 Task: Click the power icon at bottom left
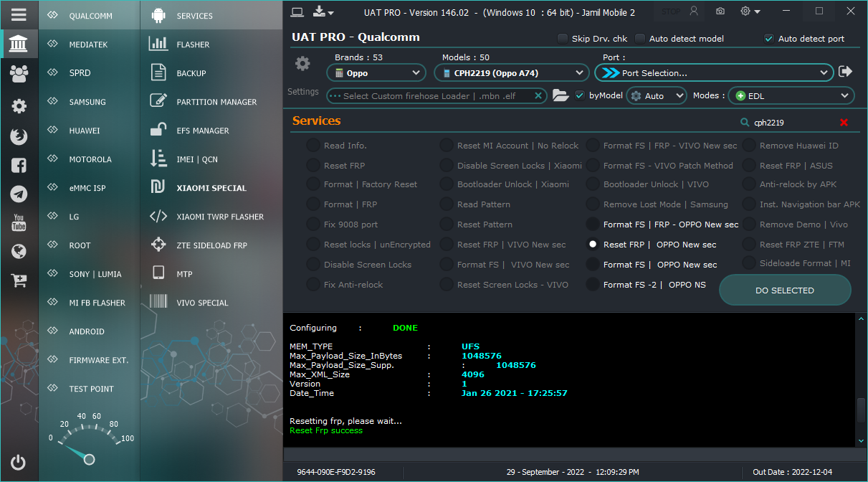click(x=19, y=462)
